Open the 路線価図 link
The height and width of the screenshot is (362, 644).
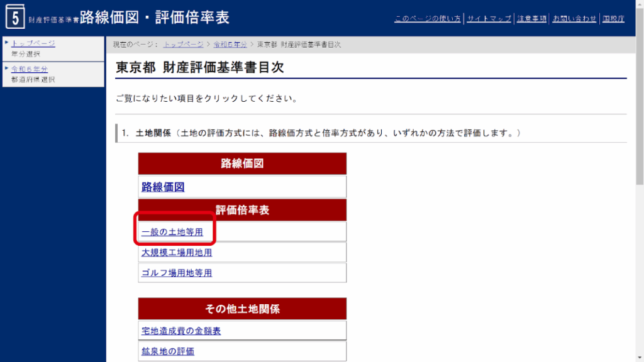163,187
